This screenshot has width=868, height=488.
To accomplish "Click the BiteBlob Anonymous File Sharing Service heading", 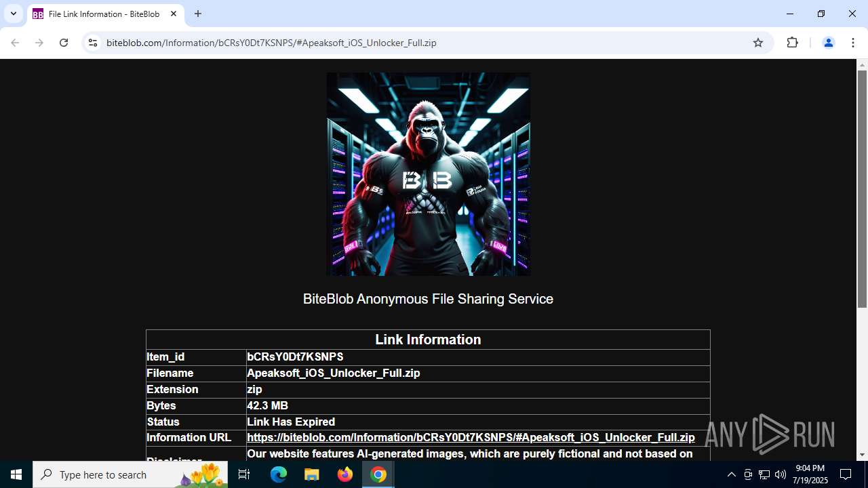I will [428, 299].
